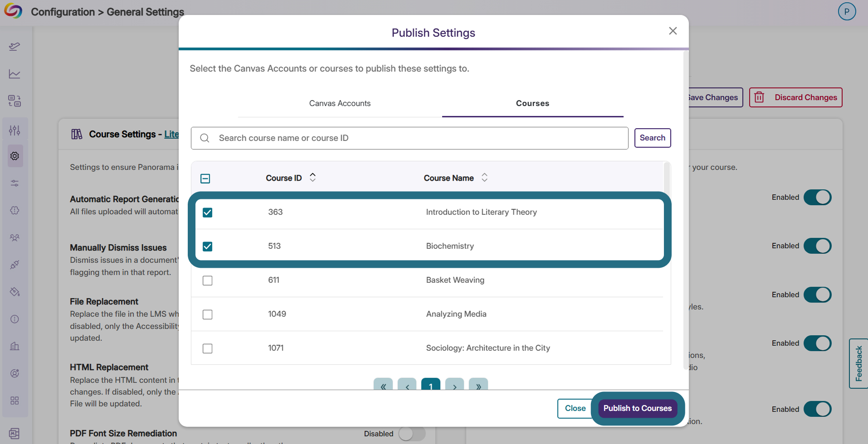
Task: Check the Analyzing Media course checkbox
Action: 207,314
